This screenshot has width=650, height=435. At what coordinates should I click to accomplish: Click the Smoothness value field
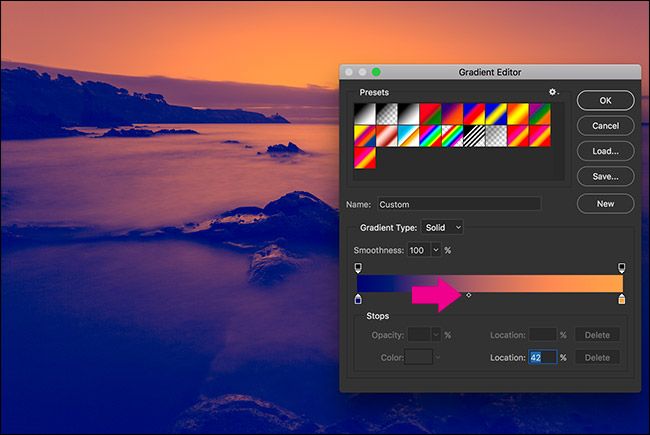(x=419, y=250)
